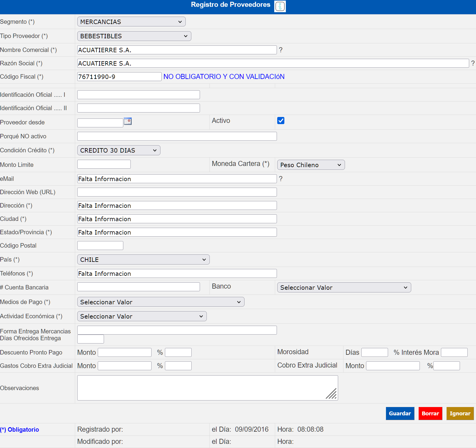476x448 pixels.
Task: Open the Moneda Cartera dropdown showing Peso Chileno
Action: pyautogui.click(x=311, y=165)
